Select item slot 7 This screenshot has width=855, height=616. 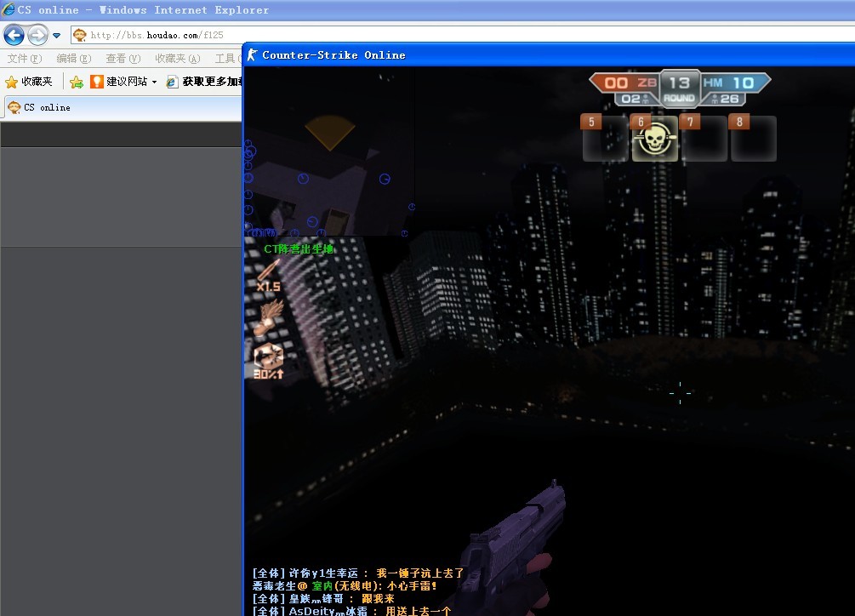(x=703, y=138)
